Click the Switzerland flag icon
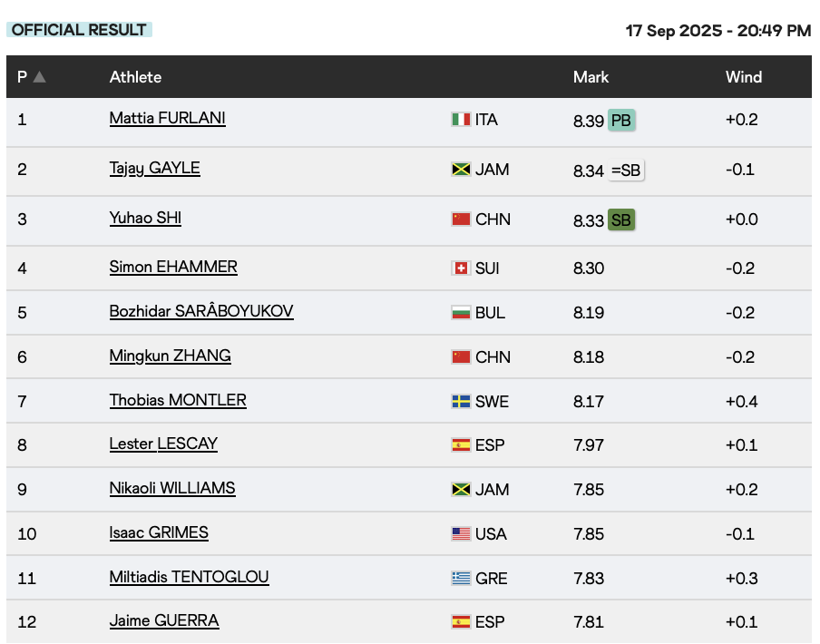This screenshot has height=644, width=820. coord(461,268)
